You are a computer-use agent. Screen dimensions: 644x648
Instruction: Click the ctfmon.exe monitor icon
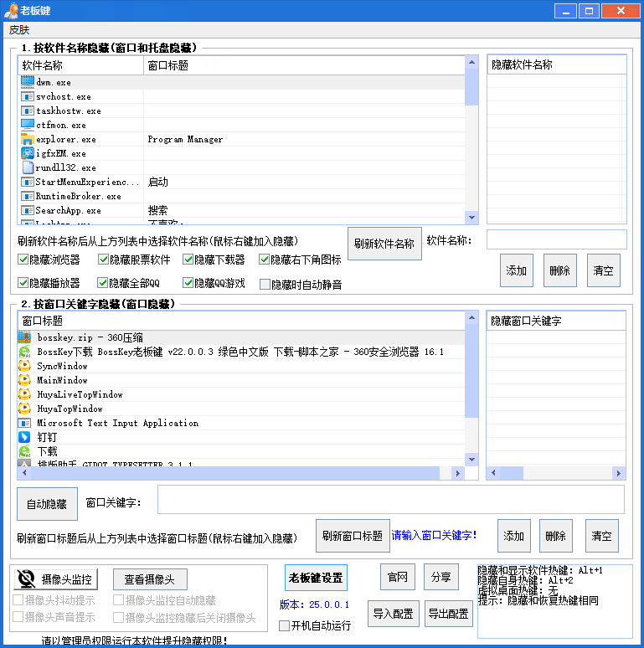28,125
